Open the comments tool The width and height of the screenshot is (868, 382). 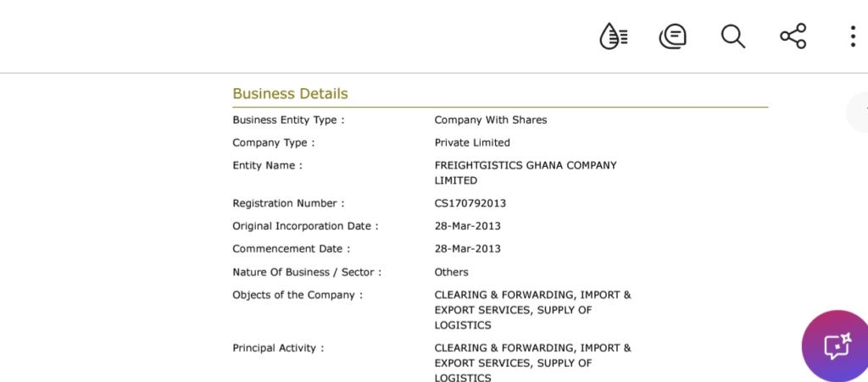coord(672,36)
